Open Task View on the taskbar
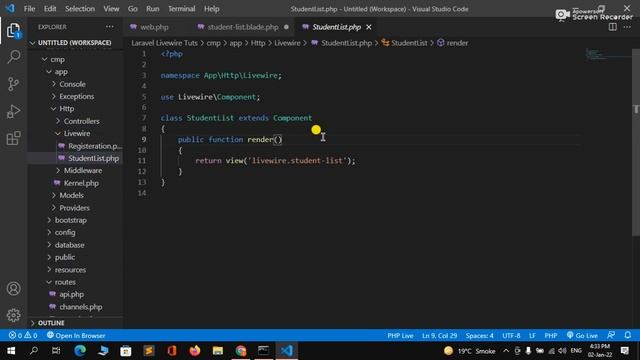Image resolution: width=640 pixels, height=360 pixels. click(x=56, y=351)
